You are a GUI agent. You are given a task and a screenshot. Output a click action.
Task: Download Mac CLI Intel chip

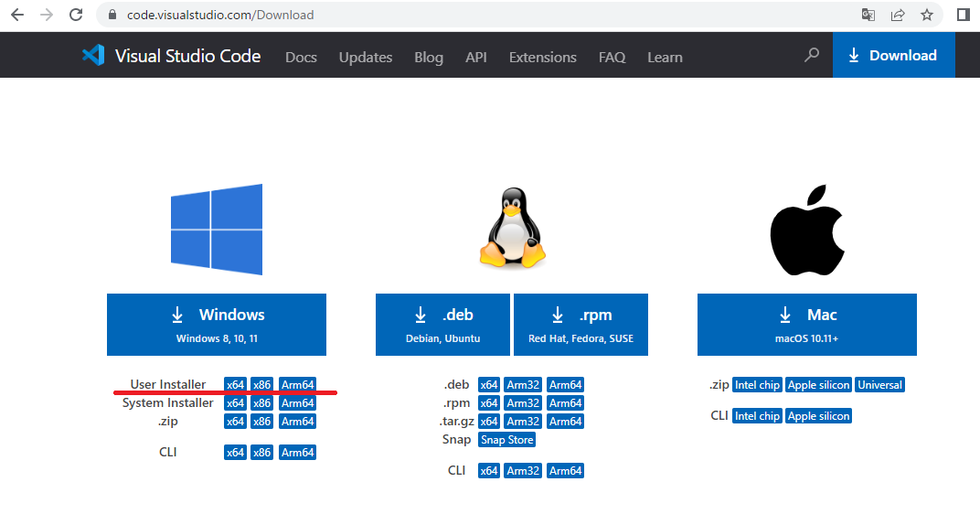(x=758, y=416)
